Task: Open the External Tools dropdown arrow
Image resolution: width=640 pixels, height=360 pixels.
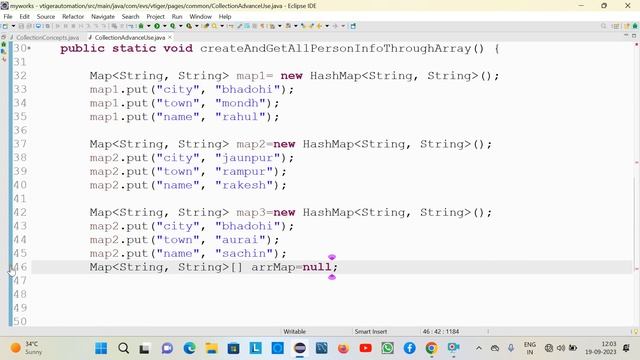Action: click(196, 26)
